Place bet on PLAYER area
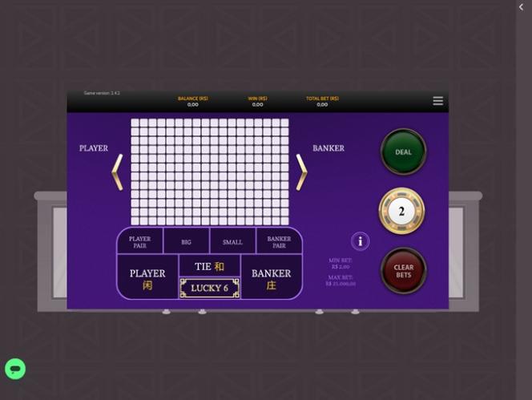The height and width of the screenshot is (400, 532). coord(147,278)
